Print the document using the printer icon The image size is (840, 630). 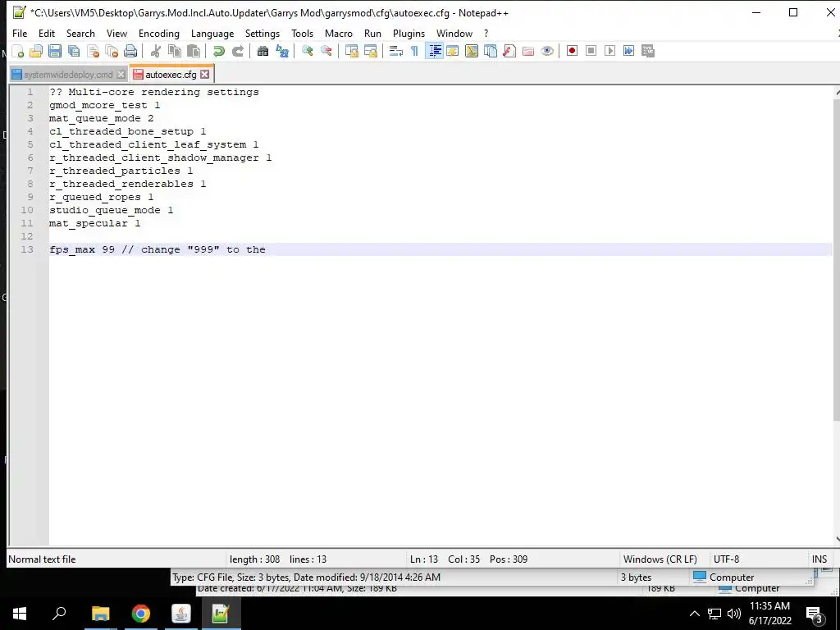130,51
